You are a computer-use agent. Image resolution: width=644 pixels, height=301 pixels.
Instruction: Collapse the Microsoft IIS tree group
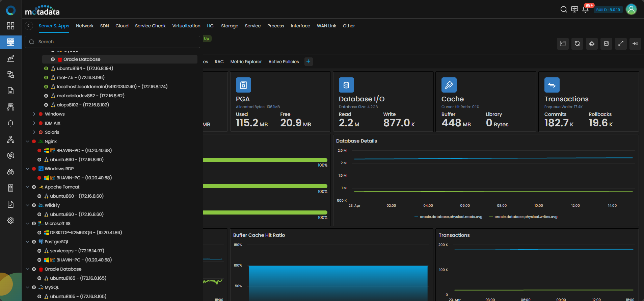click(28, 224)
